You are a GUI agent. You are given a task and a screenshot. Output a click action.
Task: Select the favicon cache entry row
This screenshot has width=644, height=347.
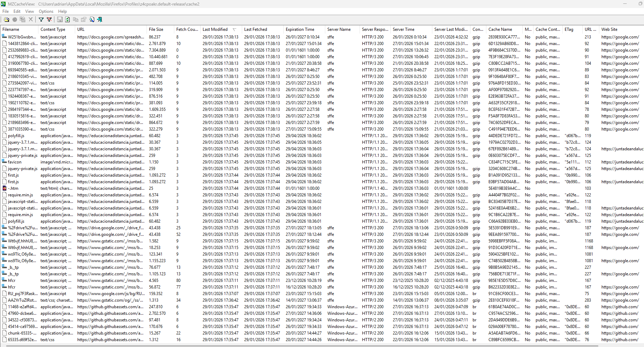[x=15, y=162]
